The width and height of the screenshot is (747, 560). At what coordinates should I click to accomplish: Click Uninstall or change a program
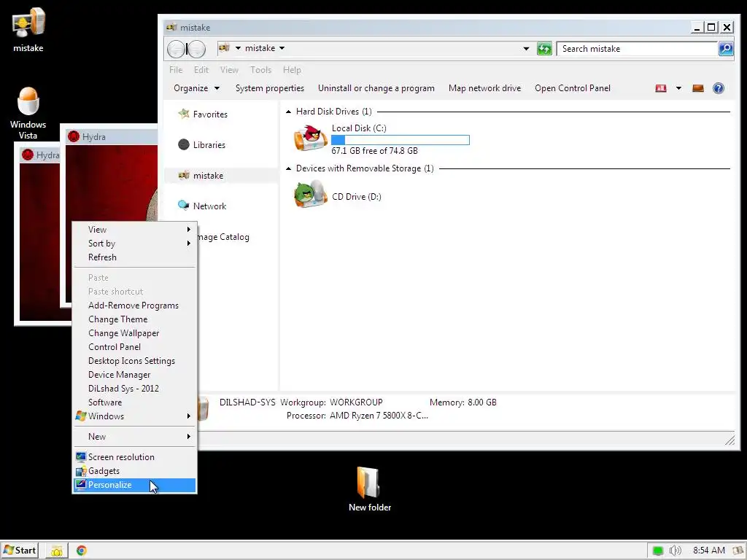tap(376, 88)
